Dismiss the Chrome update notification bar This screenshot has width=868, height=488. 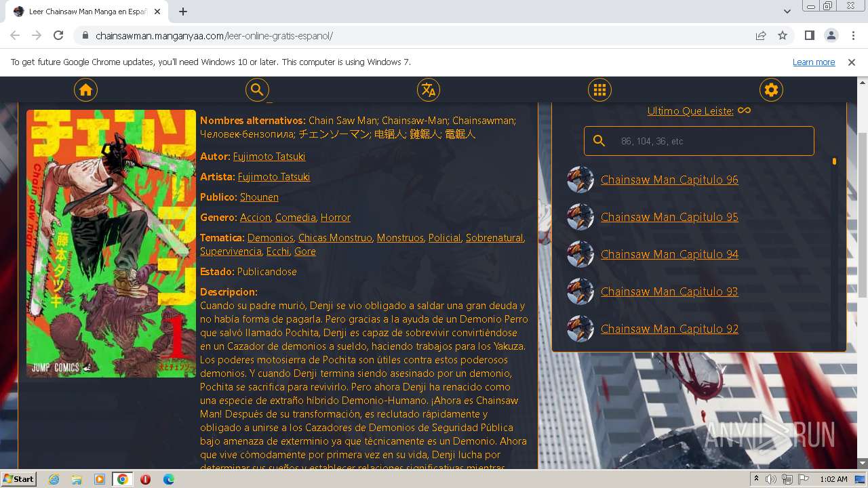(852, 62)
